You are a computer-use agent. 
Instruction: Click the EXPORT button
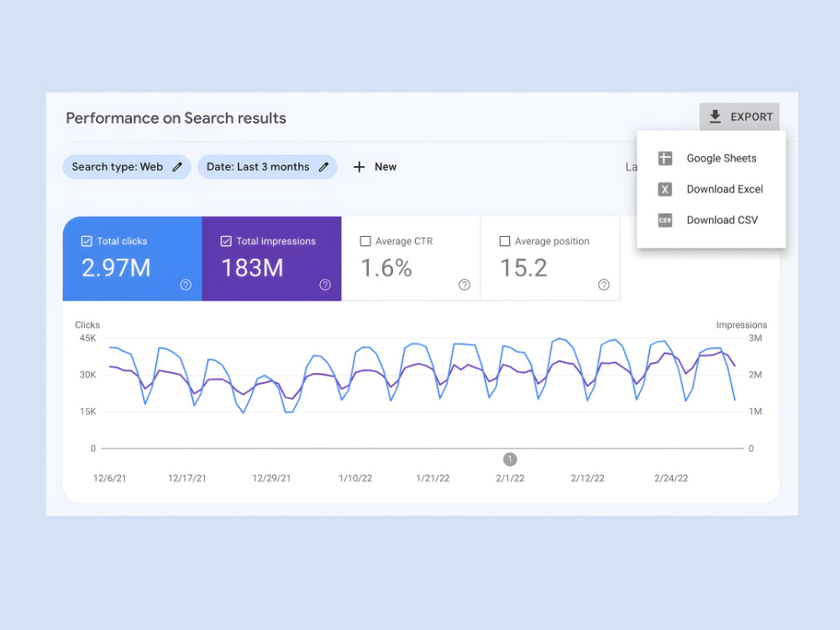tap(739, 116)
